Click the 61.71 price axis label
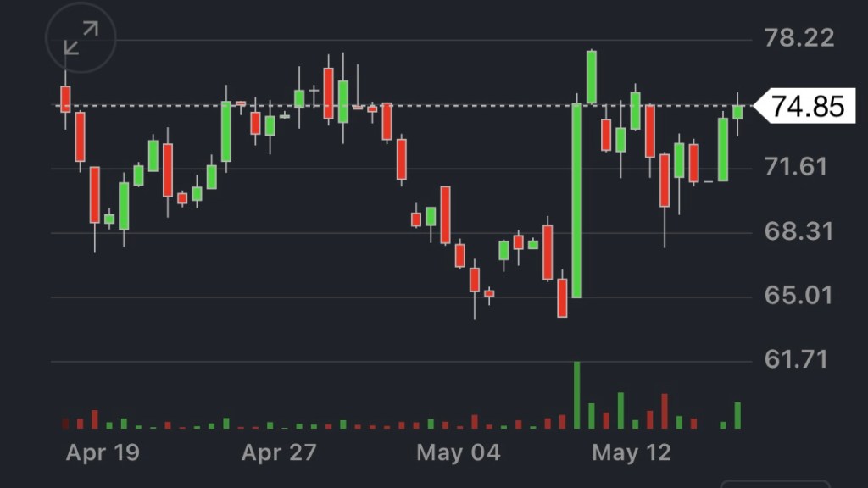 [x=795, y=360]
